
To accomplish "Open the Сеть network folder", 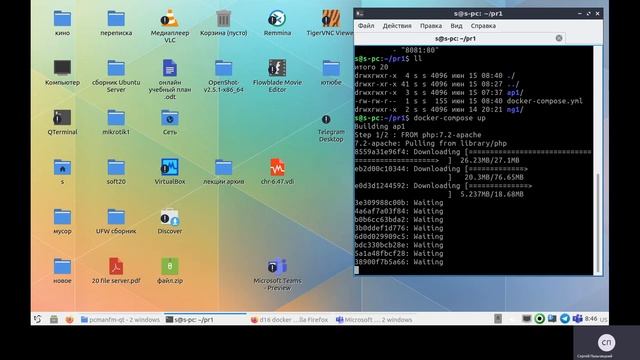I will tap(169, 118).
